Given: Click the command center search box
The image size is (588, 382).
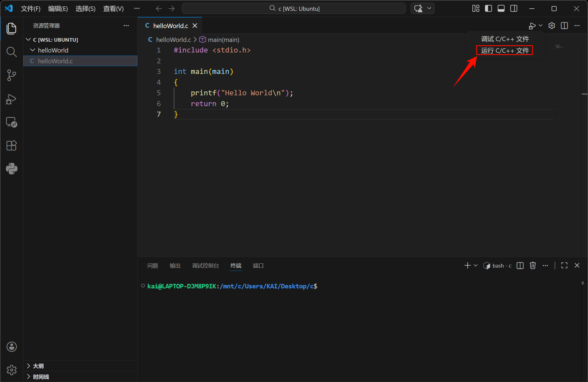Looking at the screenshot, I should click(294, 9).
